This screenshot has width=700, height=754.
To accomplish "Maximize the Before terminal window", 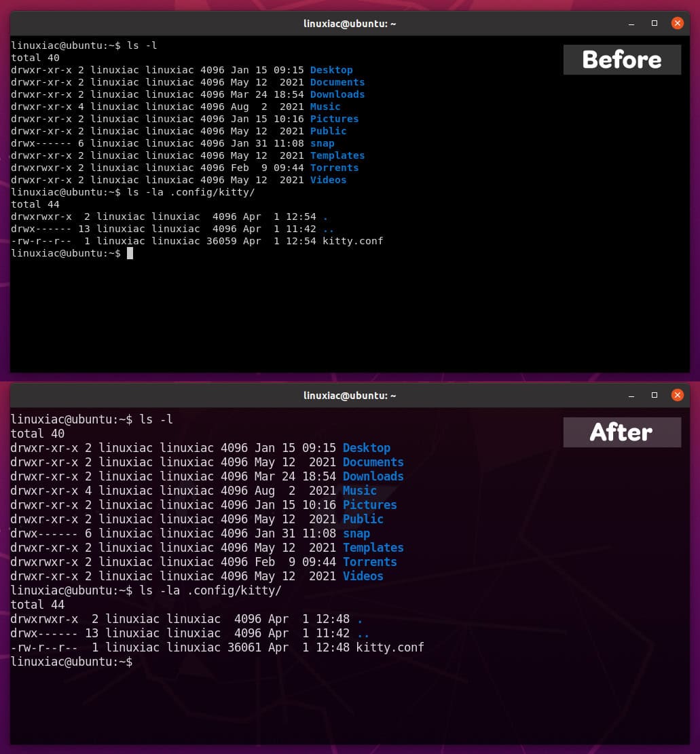I will tap(654, 23).
